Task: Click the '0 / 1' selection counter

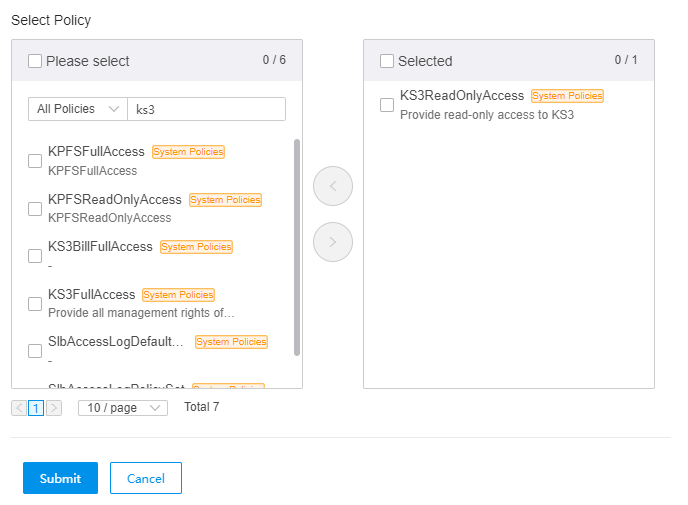Action: [x=626, y=60]
